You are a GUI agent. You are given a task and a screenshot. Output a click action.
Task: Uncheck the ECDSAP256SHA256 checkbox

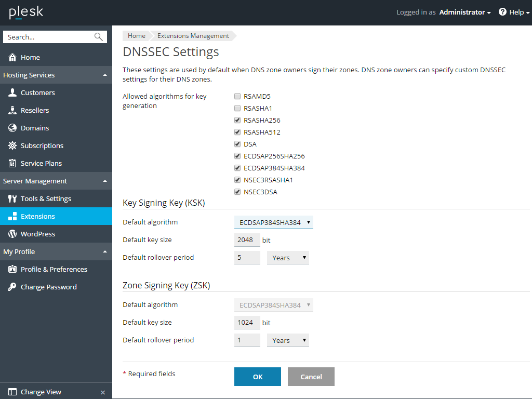[237, 156]
